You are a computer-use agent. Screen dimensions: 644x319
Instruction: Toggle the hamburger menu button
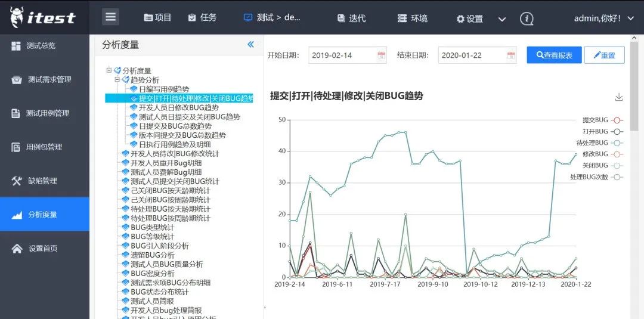110,17
